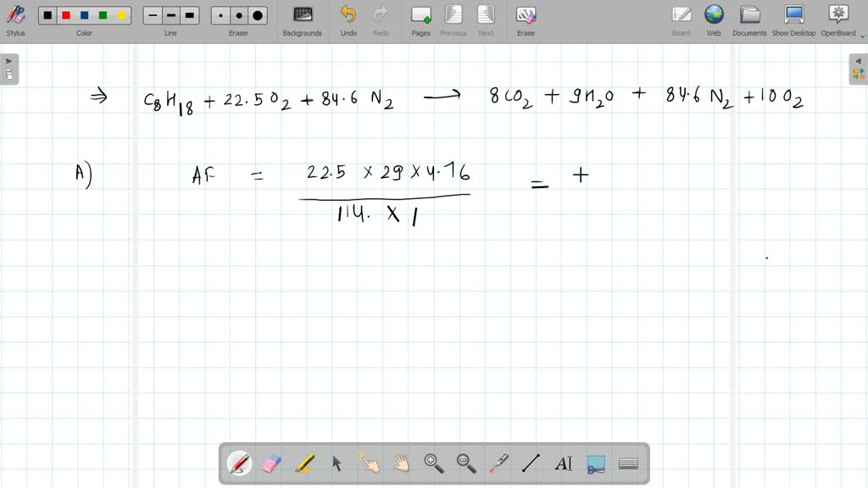Open the Write Text tool
This screenshot has height=488, width=868.
click(x=564, y=463)
